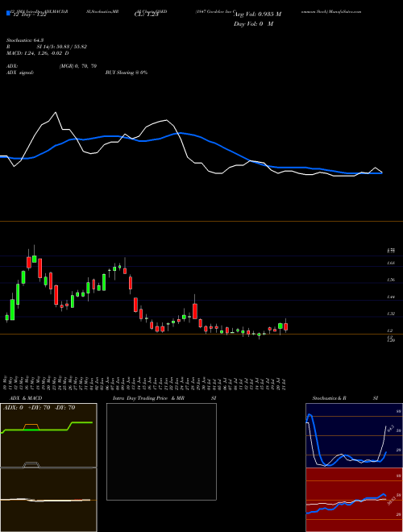Click the red RSI chart panel
This screenshot has width=403, height=532.
354,500
